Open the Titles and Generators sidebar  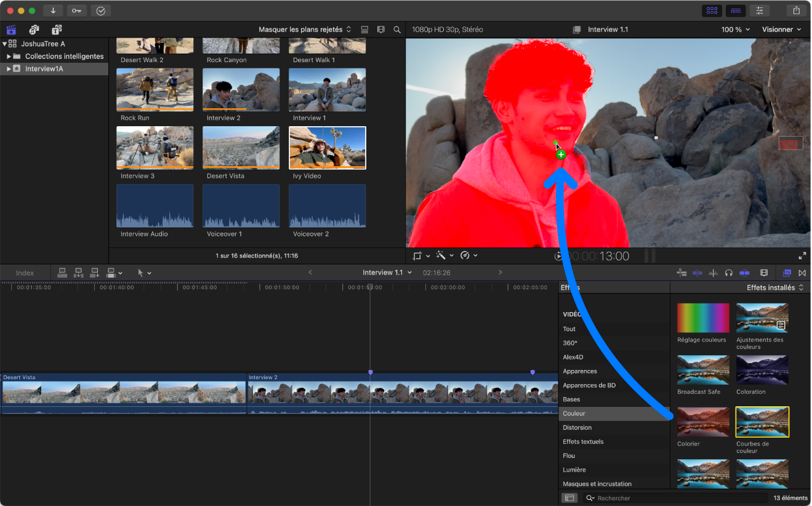point(57,30)
